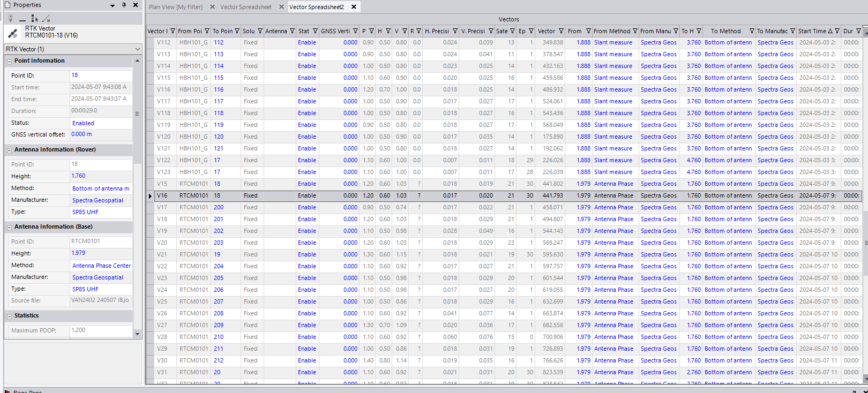The width and height of the screenshot is (868, 393).
Task: Collapse the Antenna Information (Rover) section
Action: point(9,150)
